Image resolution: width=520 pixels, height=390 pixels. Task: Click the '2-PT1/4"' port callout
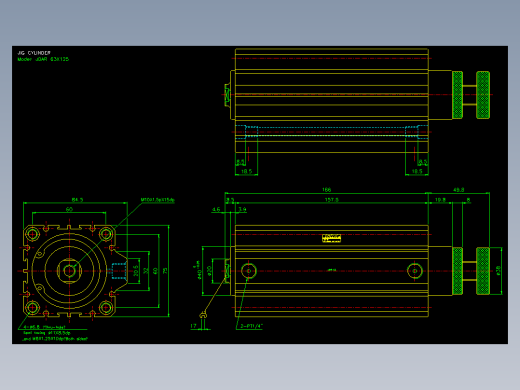(252, 326)
